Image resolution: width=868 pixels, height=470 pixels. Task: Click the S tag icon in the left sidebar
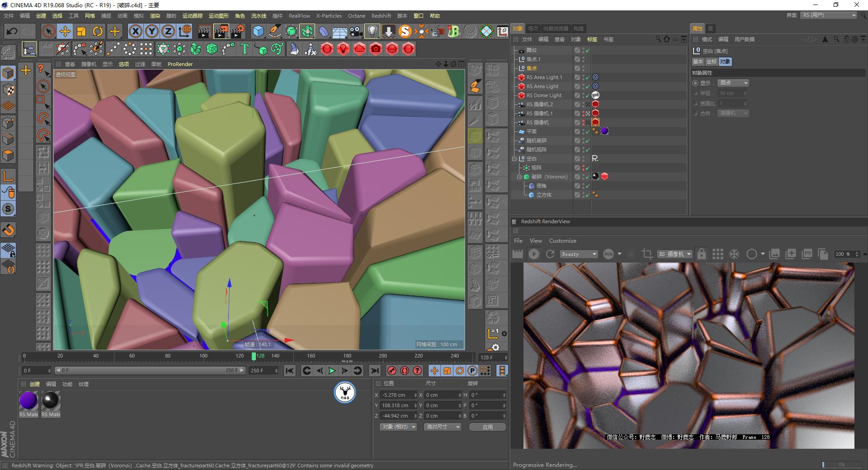[x=8, y=209]
